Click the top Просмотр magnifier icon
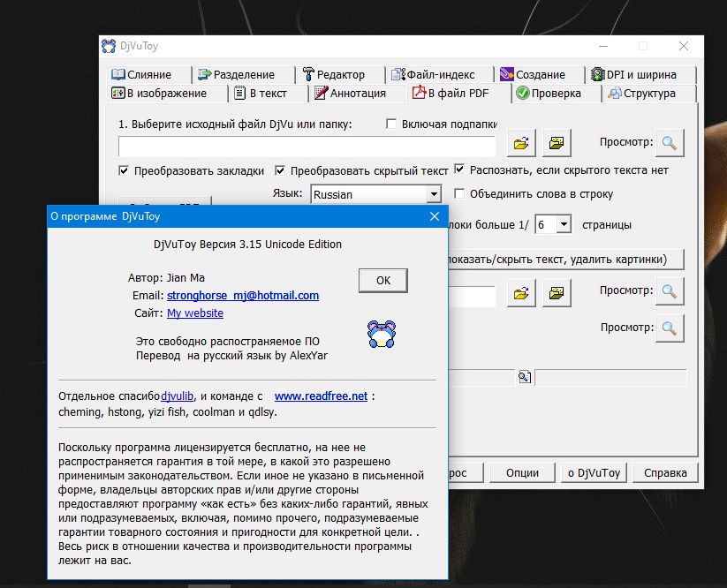The image size is (727, 588). [669, 143]
